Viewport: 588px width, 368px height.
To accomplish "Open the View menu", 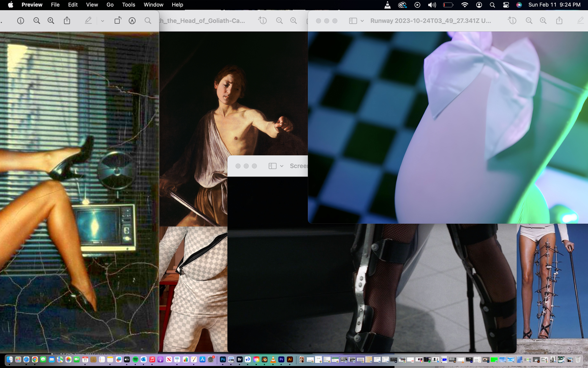I will [92, 5].
